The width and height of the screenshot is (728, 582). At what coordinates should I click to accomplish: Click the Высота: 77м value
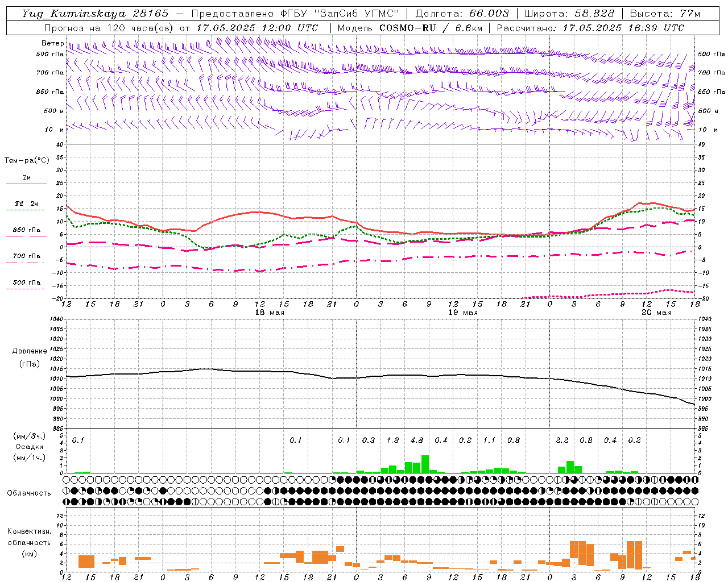point(665,14)
